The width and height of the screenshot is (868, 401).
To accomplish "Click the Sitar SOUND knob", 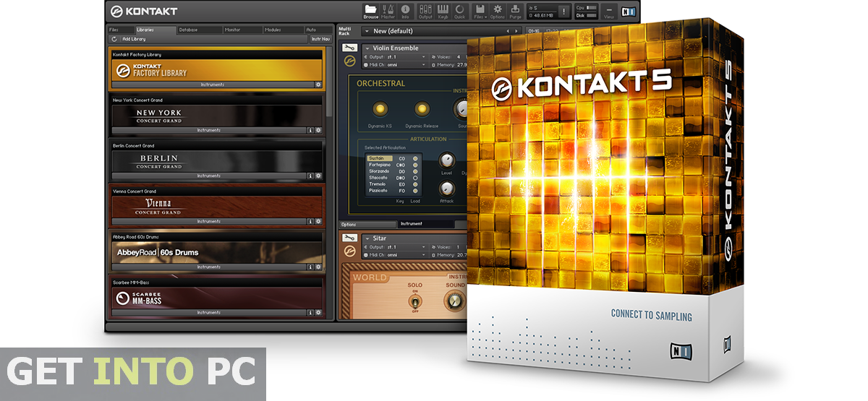I will coord(455,302).
